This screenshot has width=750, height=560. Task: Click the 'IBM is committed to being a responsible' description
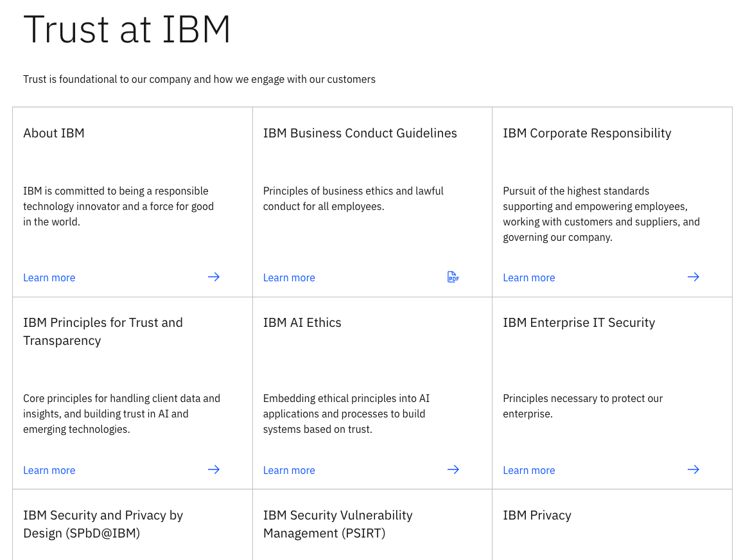pyautogui.click(x=118, y=206)
